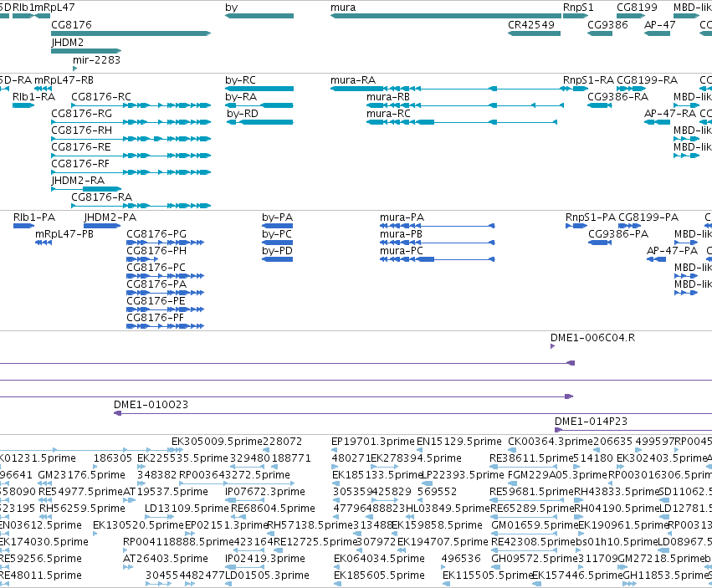
Task: Open the EK305009.5prime EST label
Action: 217,442
